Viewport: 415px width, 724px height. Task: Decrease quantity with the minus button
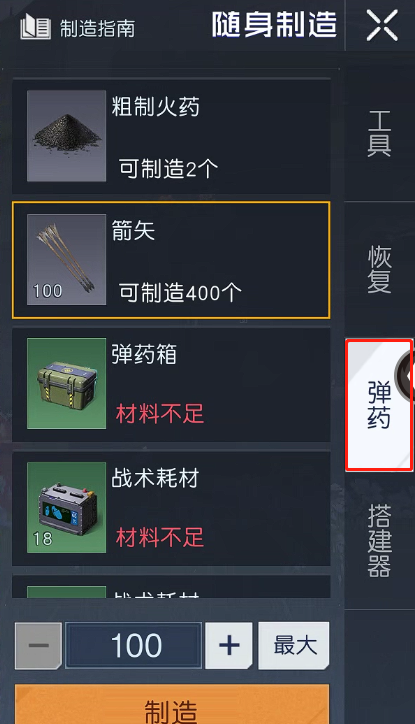pyautogui.click(x=38, y=646)
